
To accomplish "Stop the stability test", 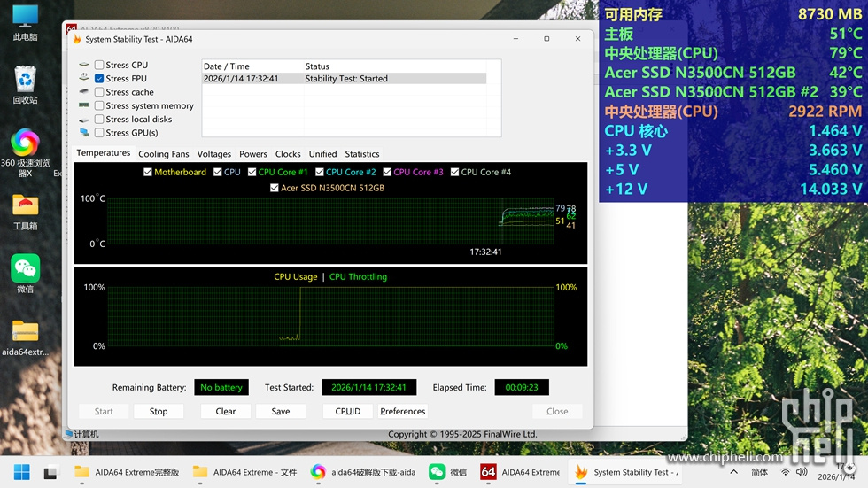I will 159,411.
